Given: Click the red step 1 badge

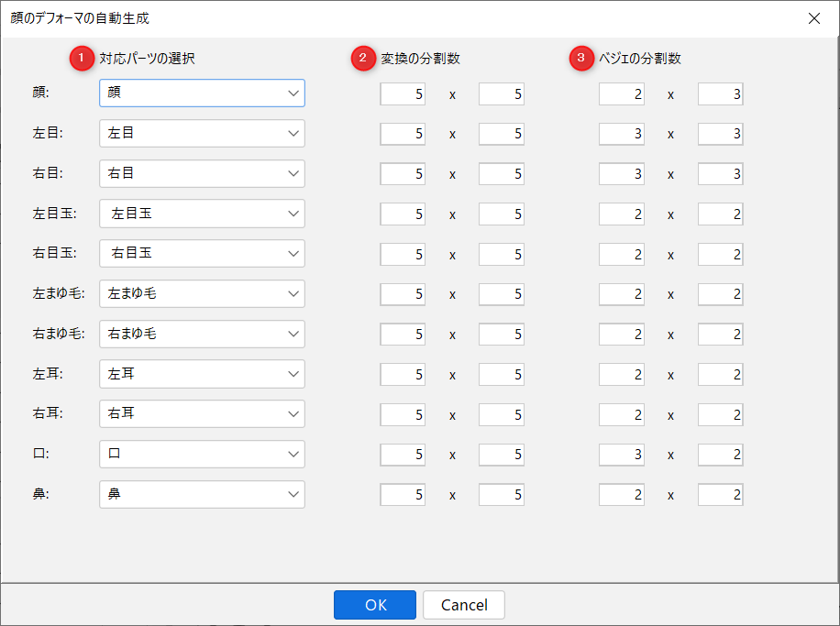Looking at the screenshot, I should pos(82,59).
